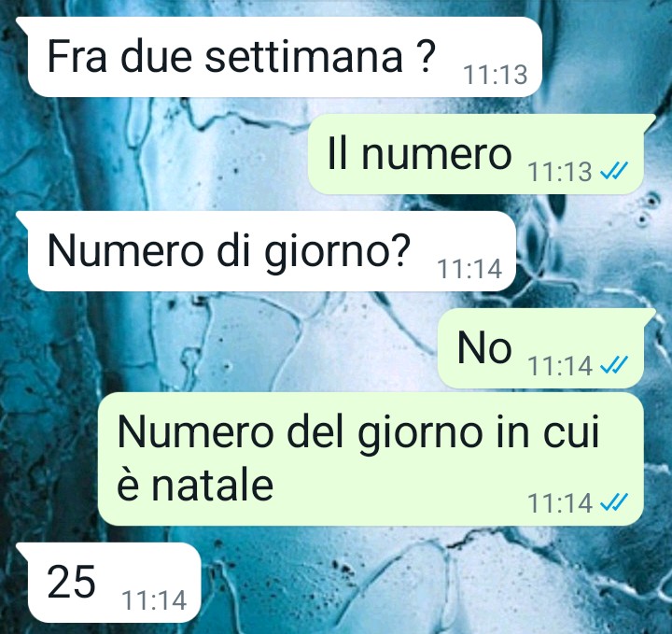Image resolution: width=672 pixels, height=634 pixels.
Task: Tap the blue double-check beside the "No" message
Action: click(x=614, y=365)
